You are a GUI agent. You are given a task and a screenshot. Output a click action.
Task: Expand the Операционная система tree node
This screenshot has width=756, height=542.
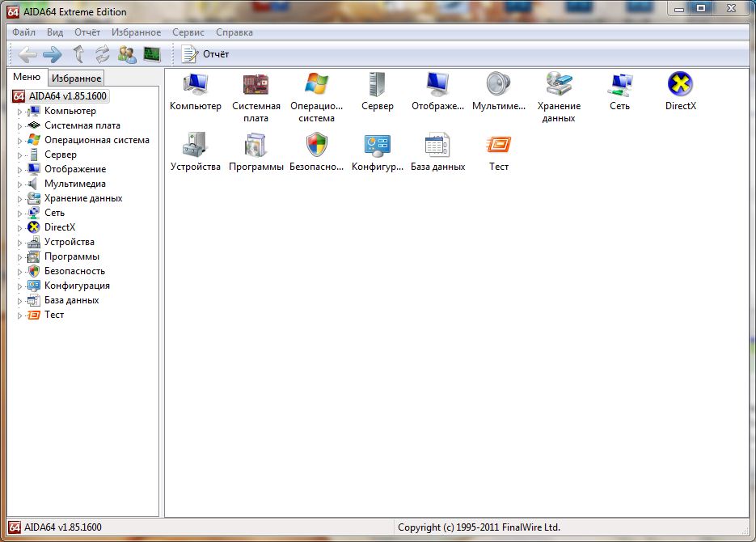20,141
